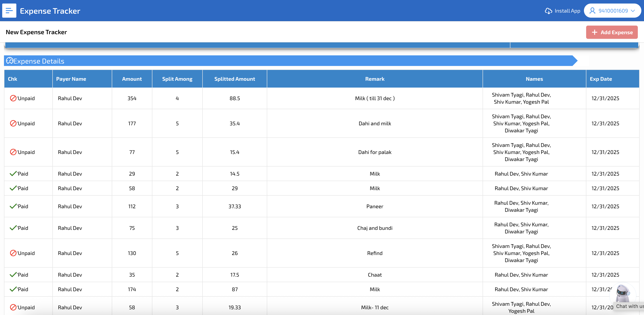Screen dimensions: 644x315
Task: Click the New Expense Tracker title
Action: tap(36, 32)
